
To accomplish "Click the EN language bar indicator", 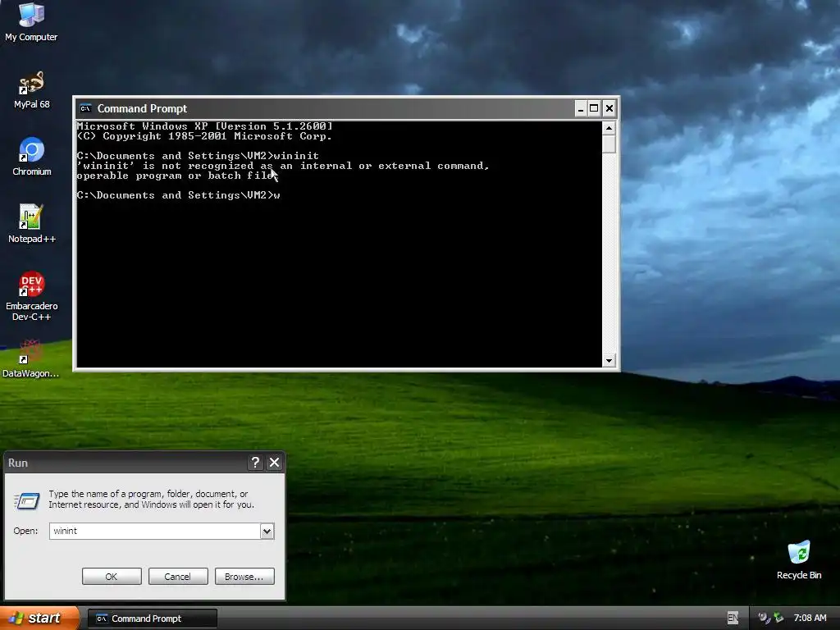I will coord(733,619).
